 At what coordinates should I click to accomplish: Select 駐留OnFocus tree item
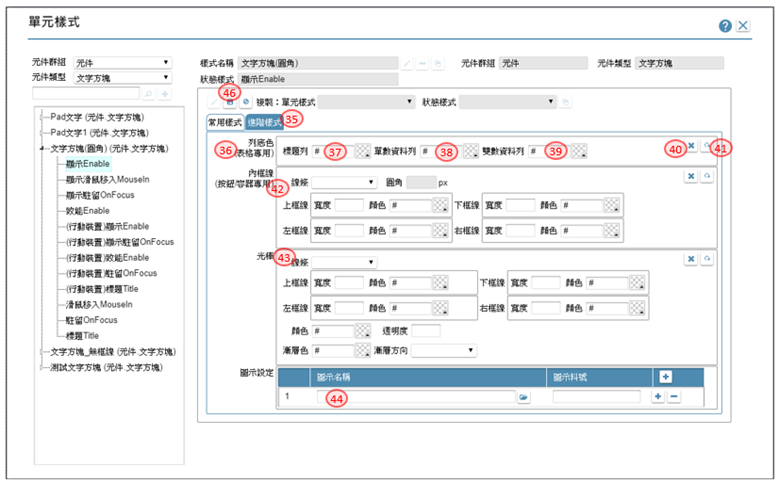pos(91,321)
